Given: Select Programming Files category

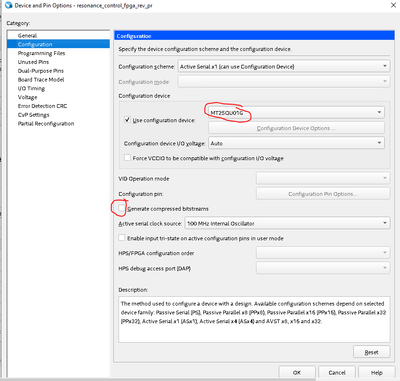Looking at the screenshot, I should [41, 53].
